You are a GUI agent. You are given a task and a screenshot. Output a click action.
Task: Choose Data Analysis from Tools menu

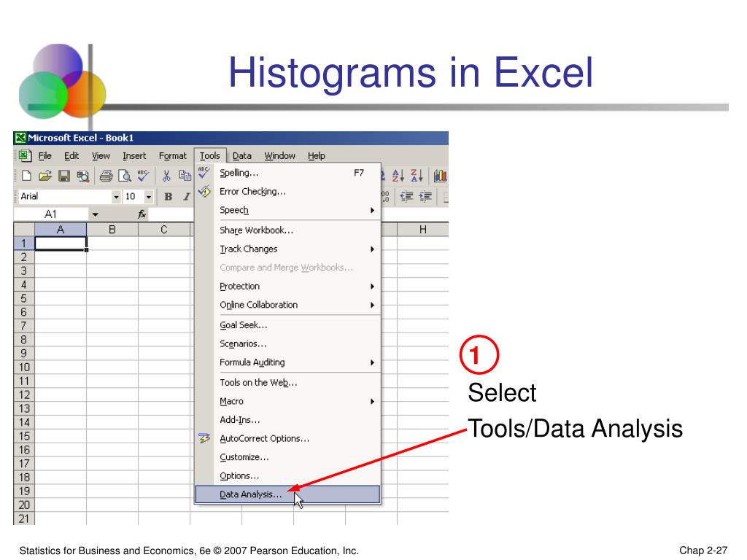(x=287, y=494)
